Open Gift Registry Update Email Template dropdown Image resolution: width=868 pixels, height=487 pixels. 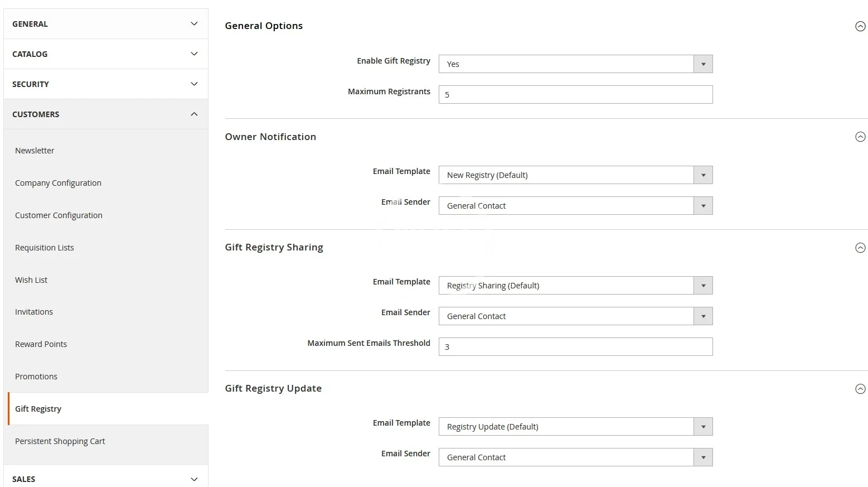pyautogui.click(x=575, y=427)
